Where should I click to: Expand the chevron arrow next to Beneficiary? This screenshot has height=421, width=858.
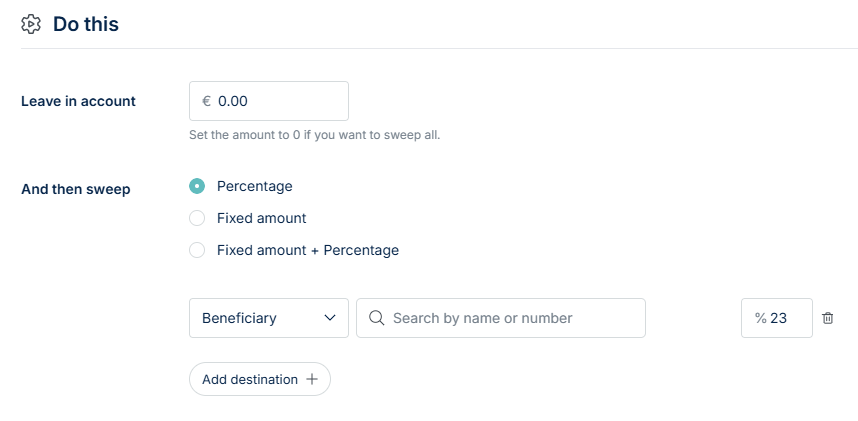pos(331,318)
